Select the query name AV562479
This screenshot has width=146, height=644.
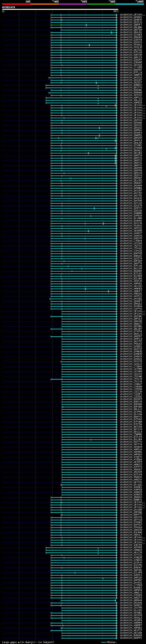[8, 8]
